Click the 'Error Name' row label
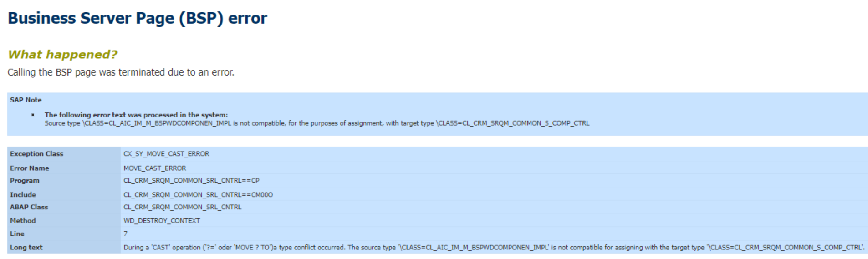The height and width of the screenshot is (259, 868). (x=30, y=168)
